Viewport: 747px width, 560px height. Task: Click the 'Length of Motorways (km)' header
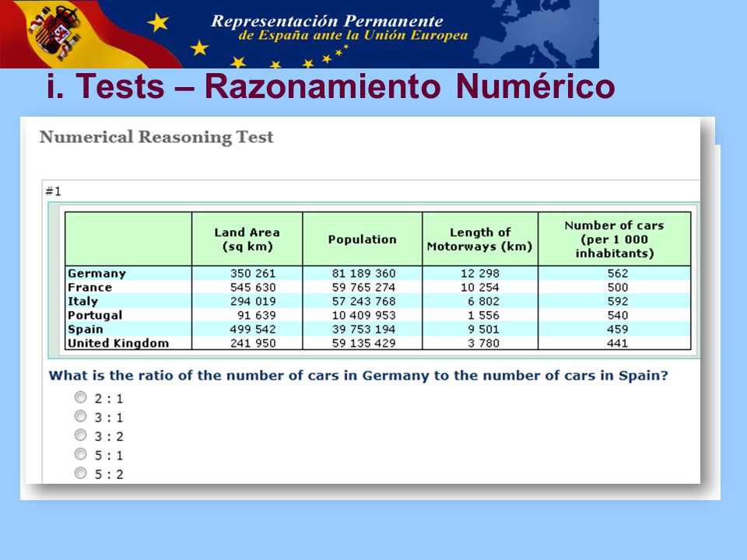480,239
